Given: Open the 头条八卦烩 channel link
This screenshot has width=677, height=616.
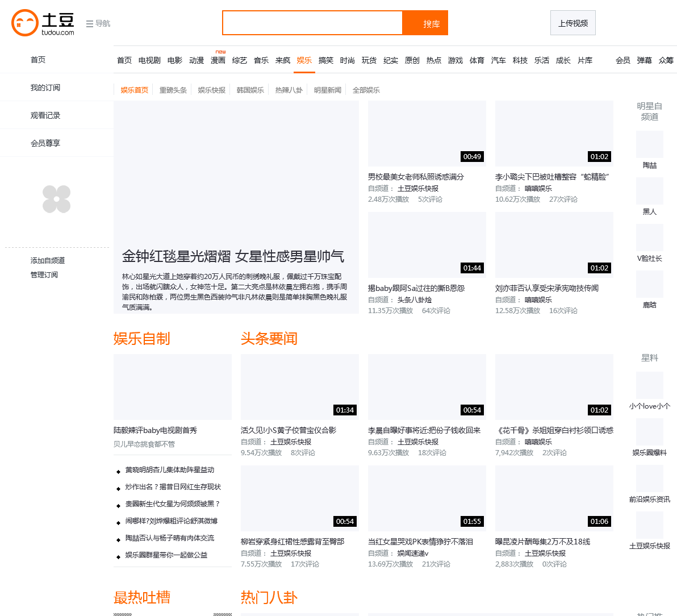Looking at the screenshot, I should click(x=415, y=300).
